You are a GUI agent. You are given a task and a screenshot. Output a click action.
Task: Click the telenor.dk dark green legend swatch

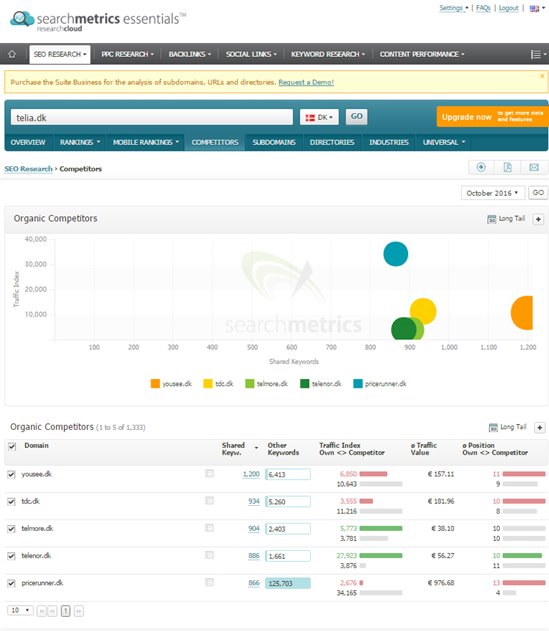pos(305,384)
